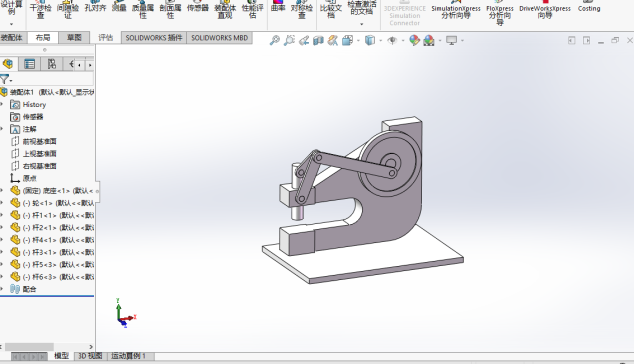The width and height of the screenshot is (634, 364).
Task: Open the ConfigurationManager tab icon
Action: (x=52, y=64)
